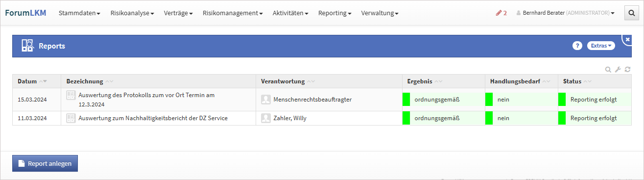
Task: Click the Report anlegen button
Action: [x=45, y=163]
